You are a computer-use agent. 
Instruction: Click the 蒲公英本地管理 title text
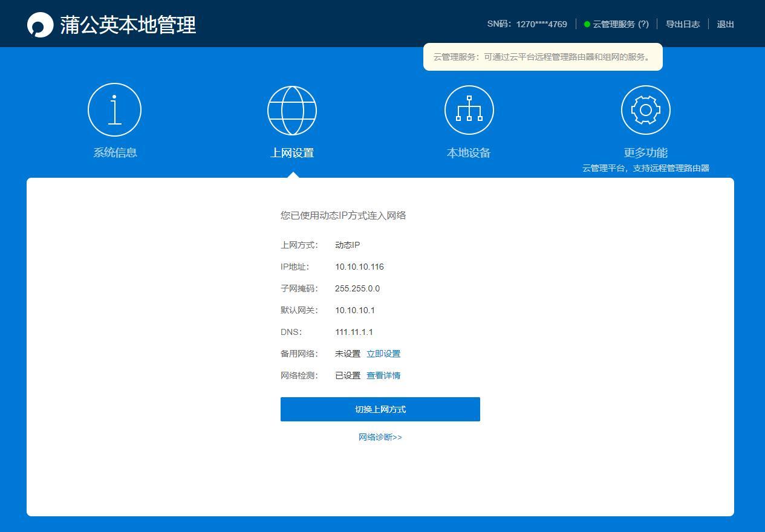pyautogui.click(x=128, y=25)
